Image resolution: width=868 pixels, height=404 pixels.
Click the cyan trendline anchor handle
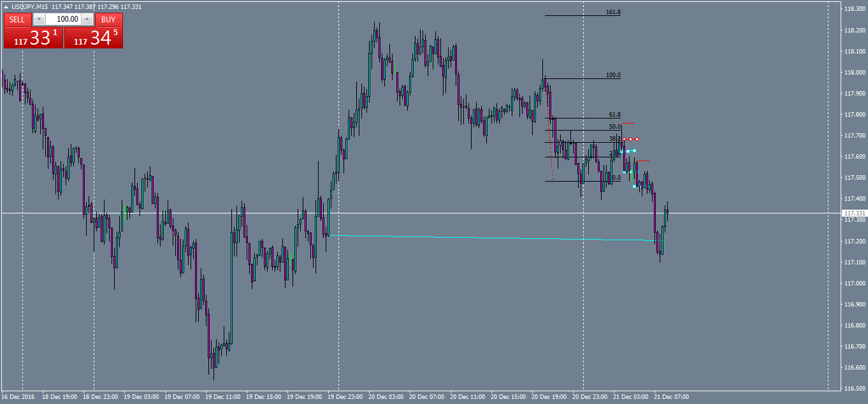coord(628,150)
